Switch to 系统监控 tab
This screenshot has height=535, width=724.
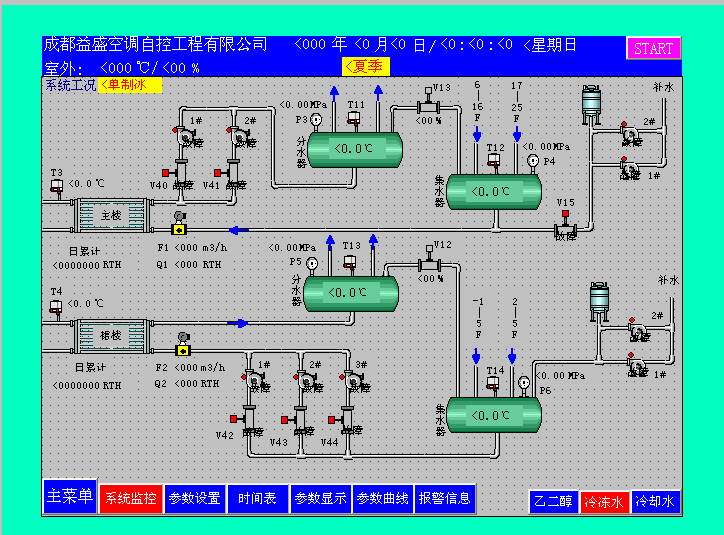tap(131, 499)
